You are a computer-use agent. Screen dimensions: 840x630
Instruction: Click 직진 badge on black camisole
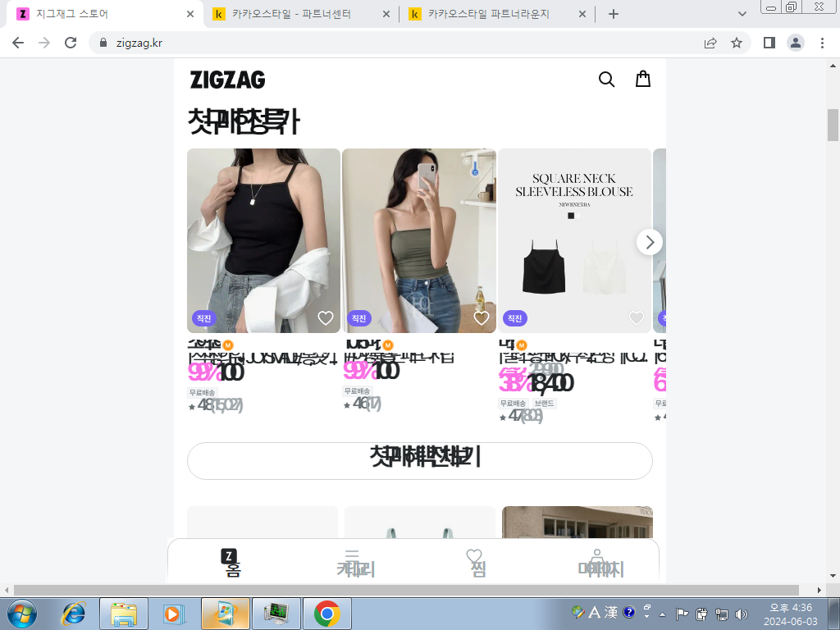tap(204, 318)
